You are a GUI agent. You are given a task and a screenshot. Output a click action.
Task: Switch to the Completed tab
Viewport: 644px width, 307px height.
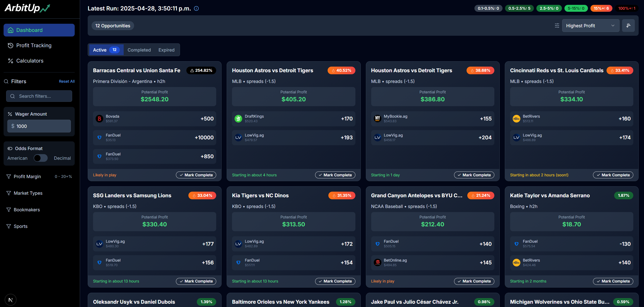[139, 50]
